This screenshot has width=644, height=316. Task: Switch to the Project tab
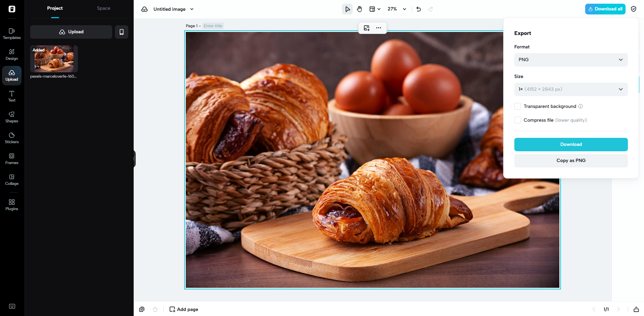pyautogui.click(x=55, y=8)
